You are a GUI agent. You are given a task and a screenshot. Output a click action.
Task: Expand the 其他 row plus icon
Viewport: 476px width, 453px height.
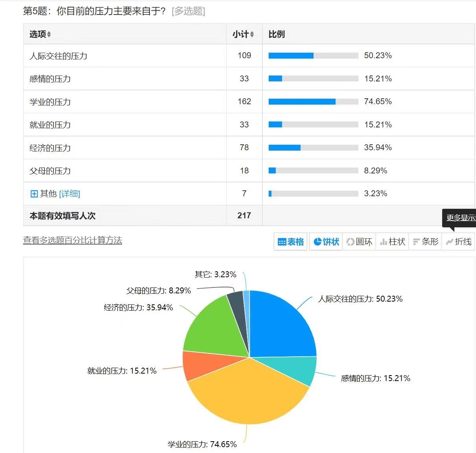coord(34,194)
